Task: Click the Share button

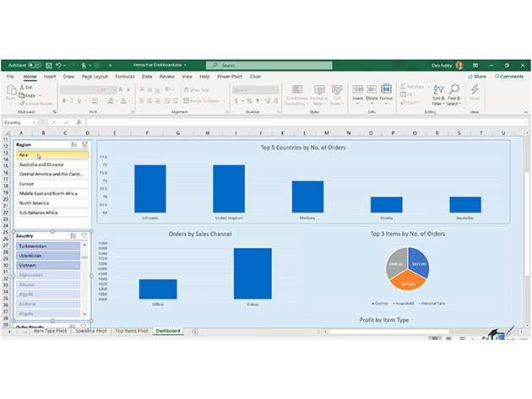Action: click(x=477, y=77)
